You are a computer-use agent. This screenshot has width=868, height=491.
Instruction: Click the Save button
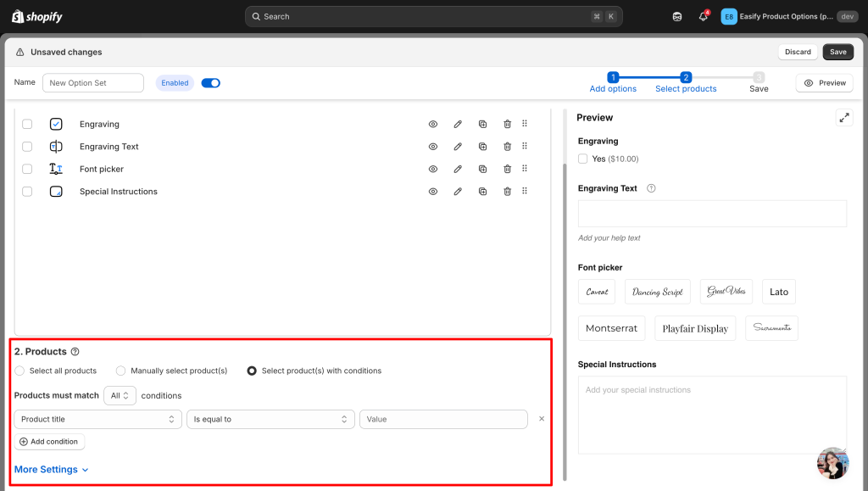[837, 52]
